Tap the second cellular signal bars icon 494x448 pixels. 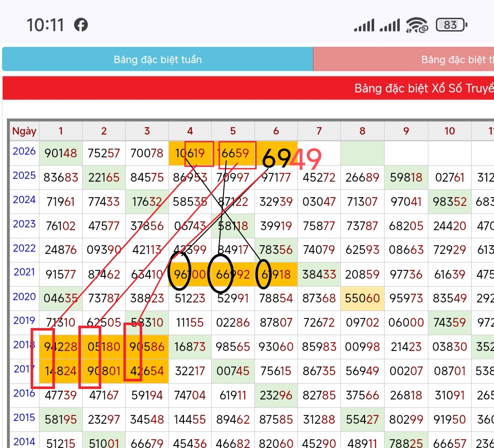pos(390,25)
